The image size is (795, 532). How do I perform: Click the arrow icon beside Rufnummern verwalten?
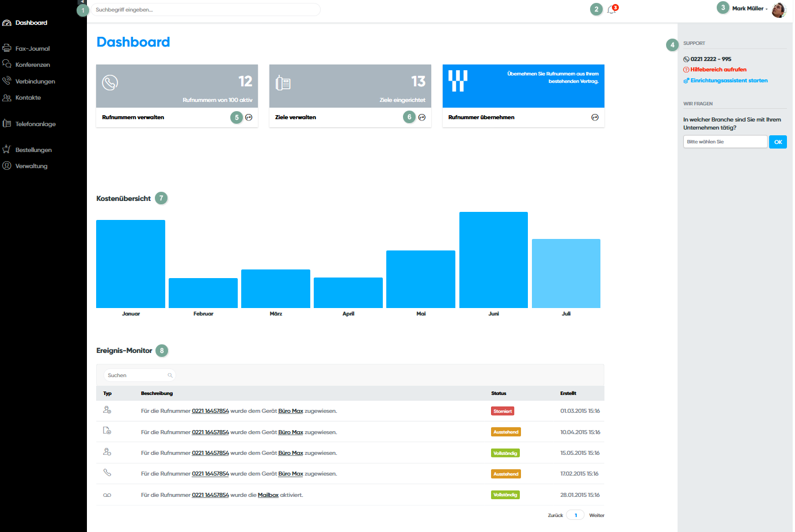(249, 117)
